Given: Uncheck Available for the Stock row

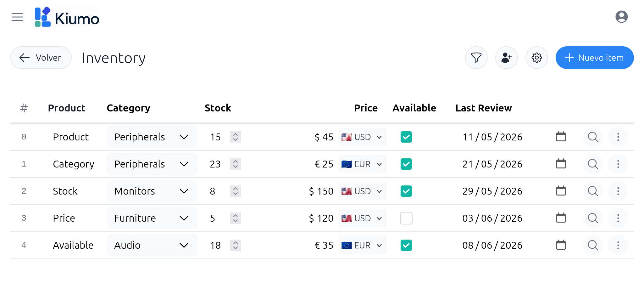Looking at the screenshot, I should click(x=406, y=191).
